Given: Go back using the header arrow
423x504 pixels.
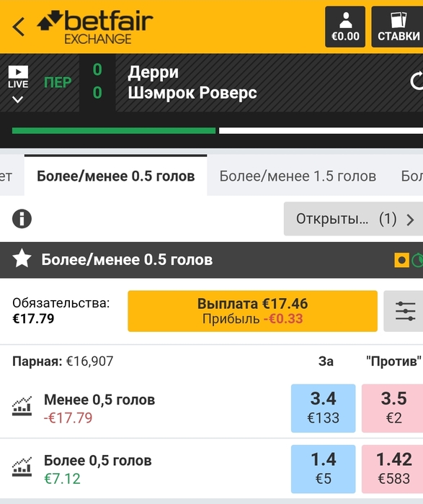Looking at the screenshot, I should click(x=18, y=27).
